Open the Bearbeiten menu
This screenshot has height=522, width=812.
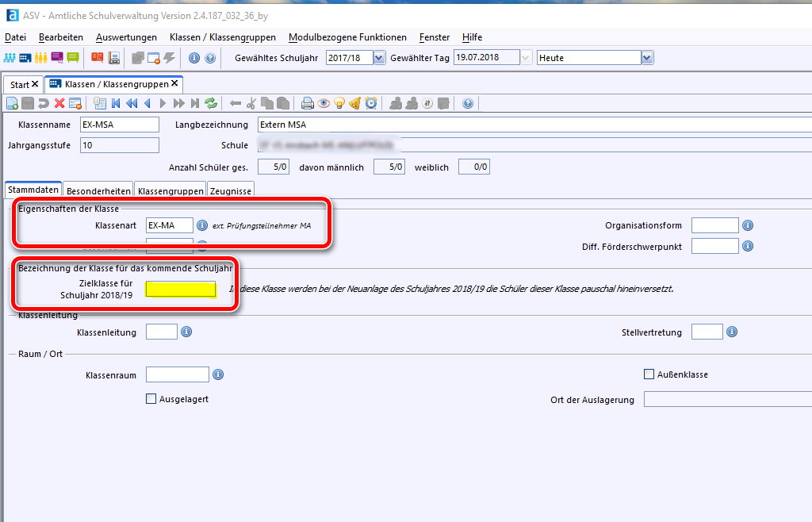60,37
